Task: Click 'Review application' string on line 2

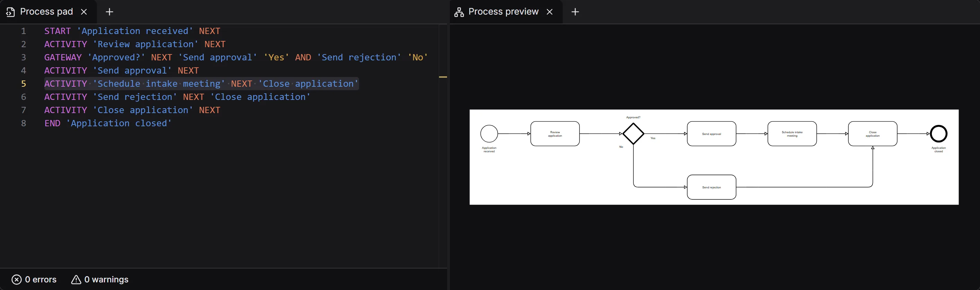Action: [x=146, y=44]
